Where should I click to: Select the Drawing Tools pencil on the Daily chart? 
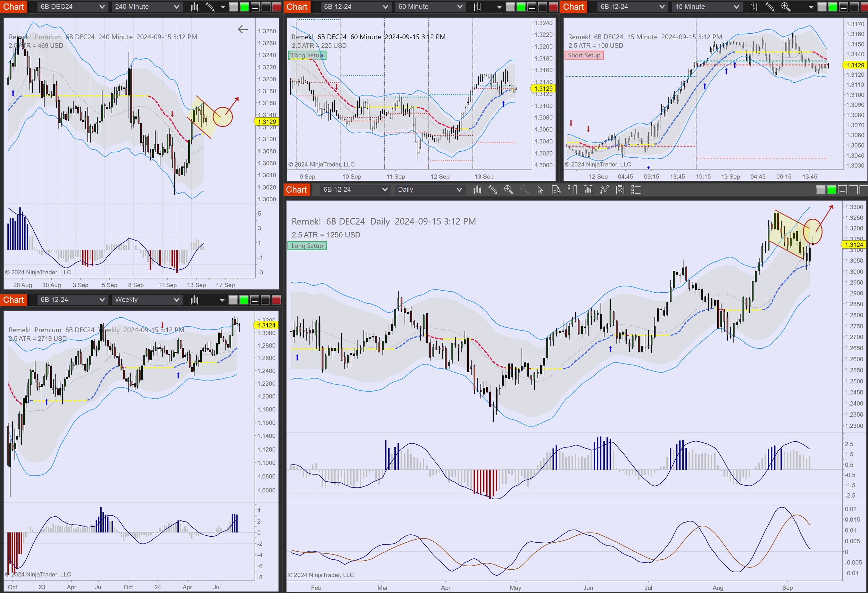click(x=493, y=190)
